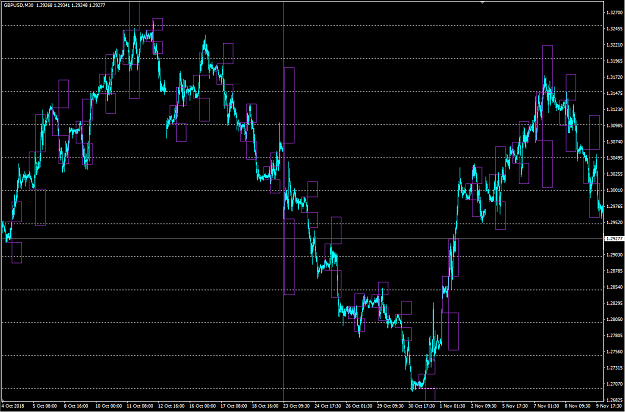Click the 1.31720 price scale label
Viewport: 625px width, 412px height.
pyautogui.click(x=613, y=77)
